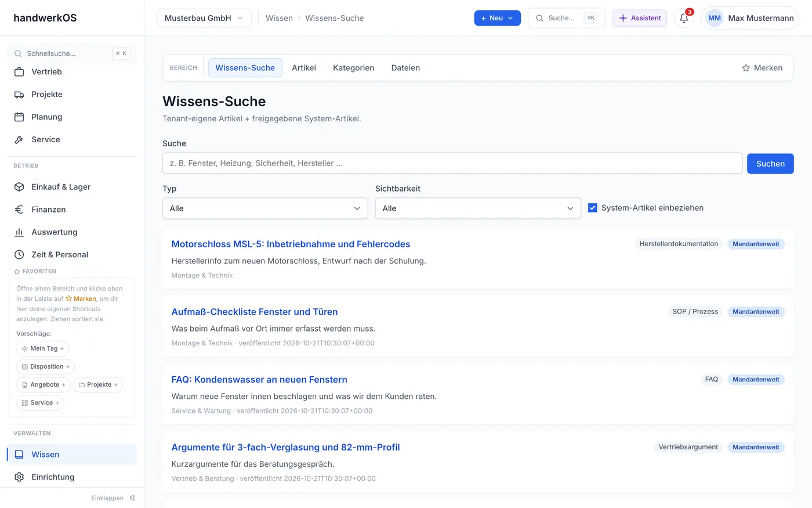Add Mein Tag suggestion to favorites
Image resolution: width=812 pixels, height=508 pixels.
pyautogui.click(x=43, y=348)
